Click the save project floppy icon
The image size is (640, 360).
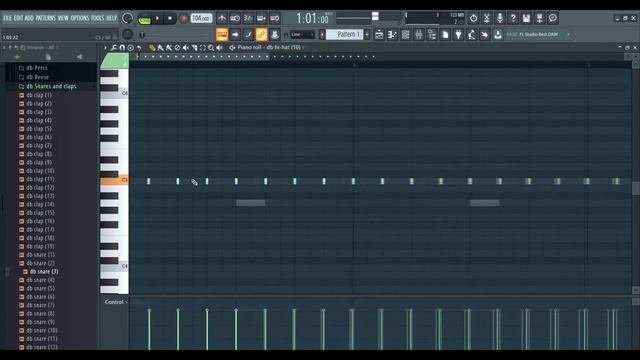pyautogui.click(x=526, y=18)
